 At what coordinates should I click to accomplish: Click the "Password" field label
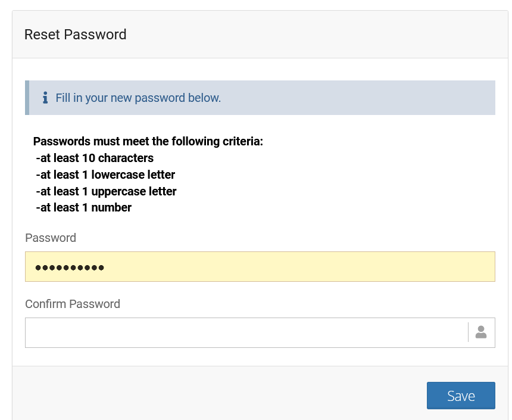point(51,238)
